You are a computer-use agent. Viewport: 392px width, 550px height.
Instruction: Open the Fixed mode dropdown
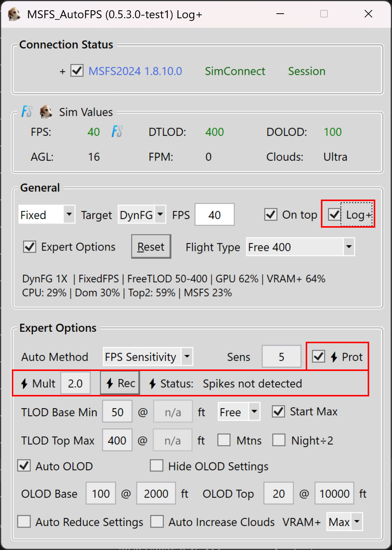point(47,215)
